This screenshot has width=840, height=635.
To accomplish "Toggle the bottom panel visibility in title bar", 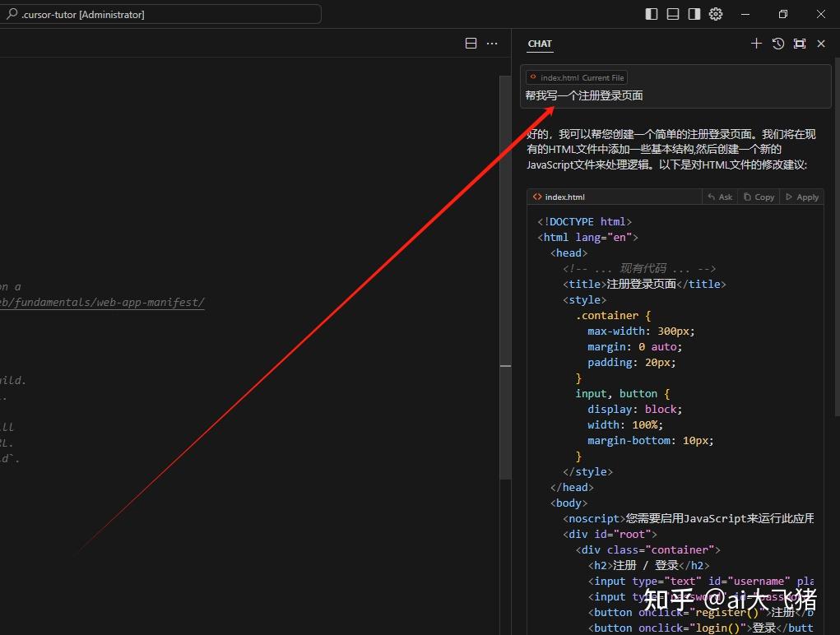I will tap(671, 13).
